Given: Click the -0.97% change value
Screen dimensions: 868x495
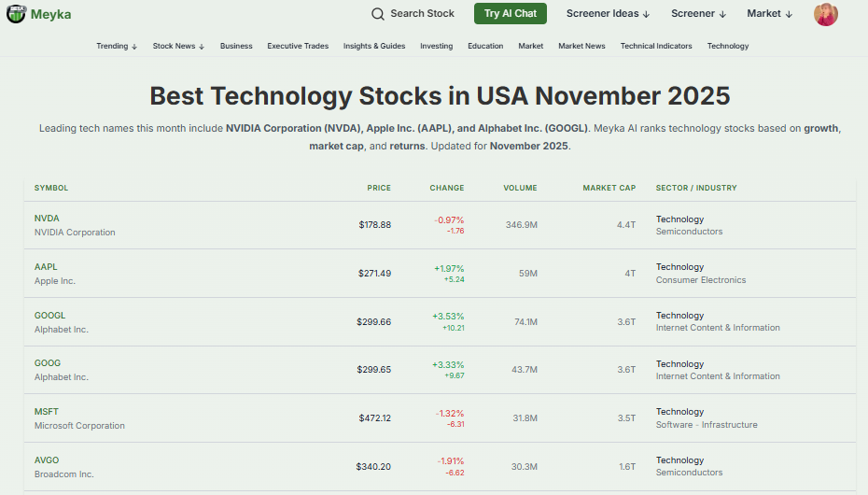Looking at the screenshot, I should point(449,220).
